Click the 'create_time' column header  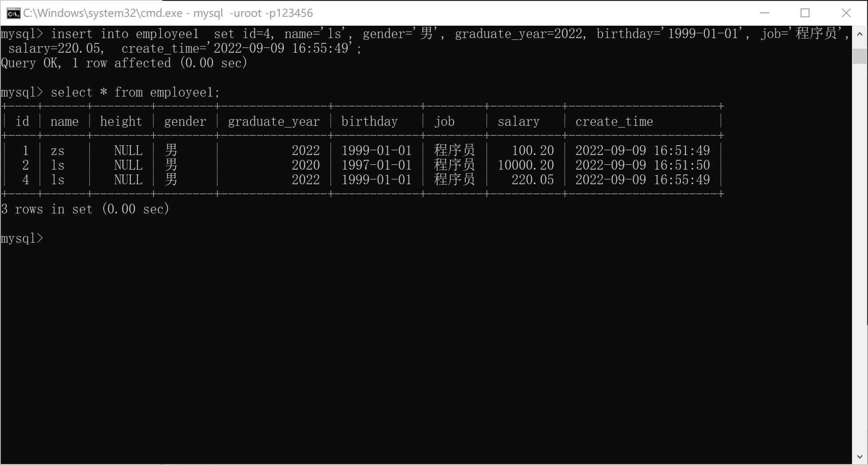click(614, 121)
